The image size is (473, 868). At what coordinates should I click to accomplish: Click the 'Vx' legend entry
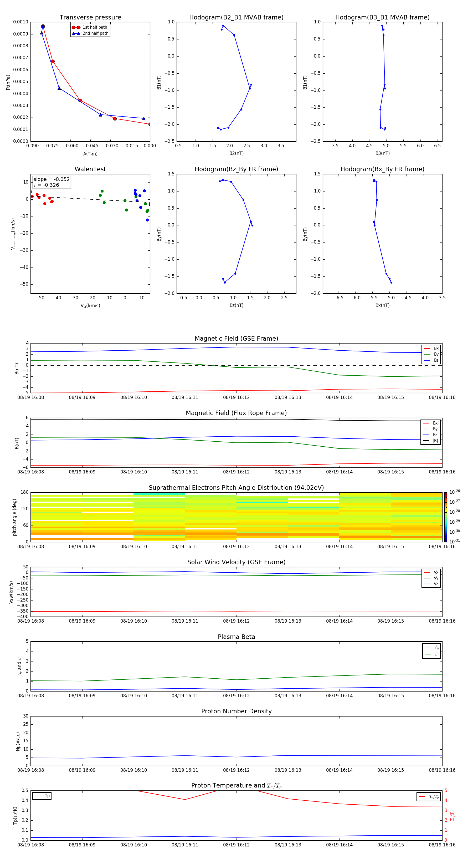pos(431,572)
